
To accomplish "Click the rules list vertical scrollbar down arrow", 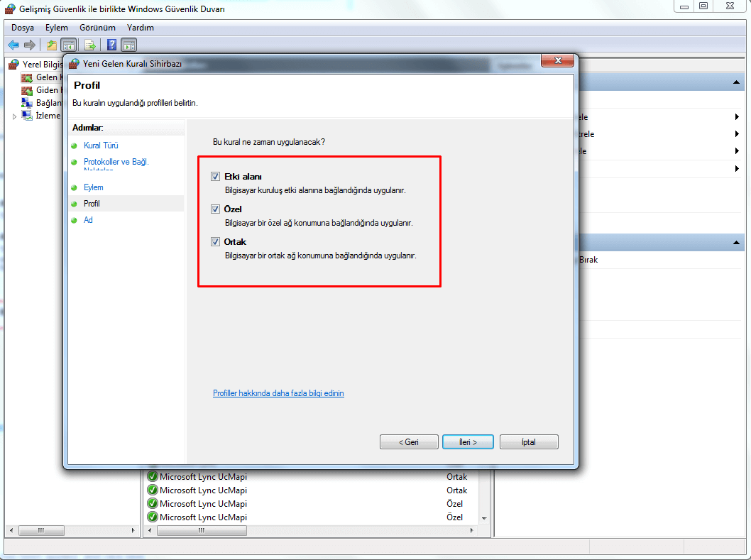I will coord(484,519).
